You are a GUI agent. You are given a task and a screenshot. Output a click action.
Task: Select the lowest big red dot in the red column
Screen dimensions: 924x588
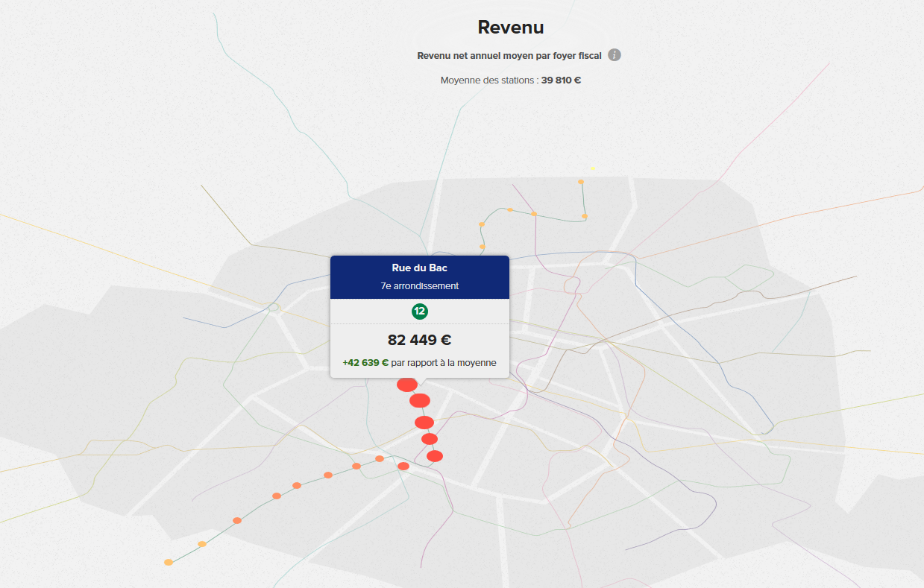[435, 456]
